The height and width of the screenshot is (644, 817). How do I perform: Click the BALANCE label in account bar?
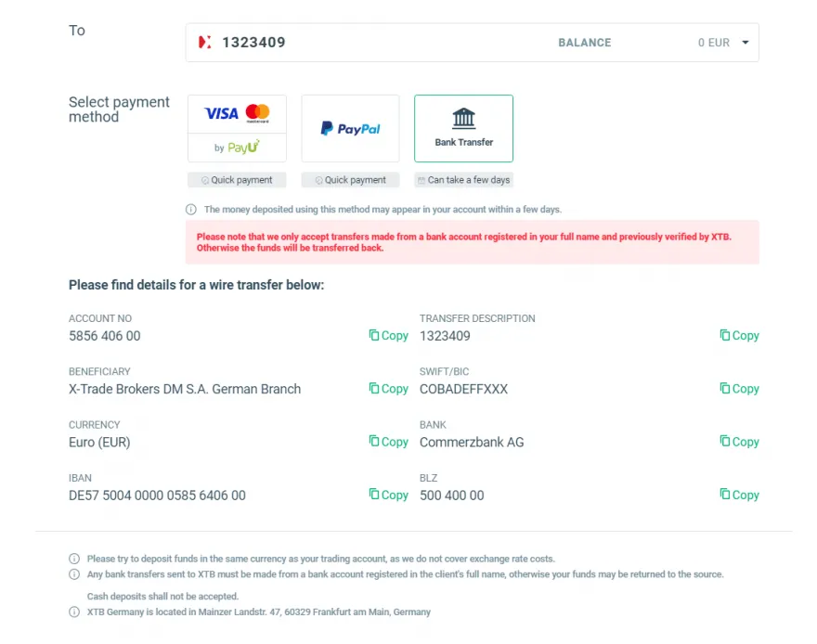585,43
